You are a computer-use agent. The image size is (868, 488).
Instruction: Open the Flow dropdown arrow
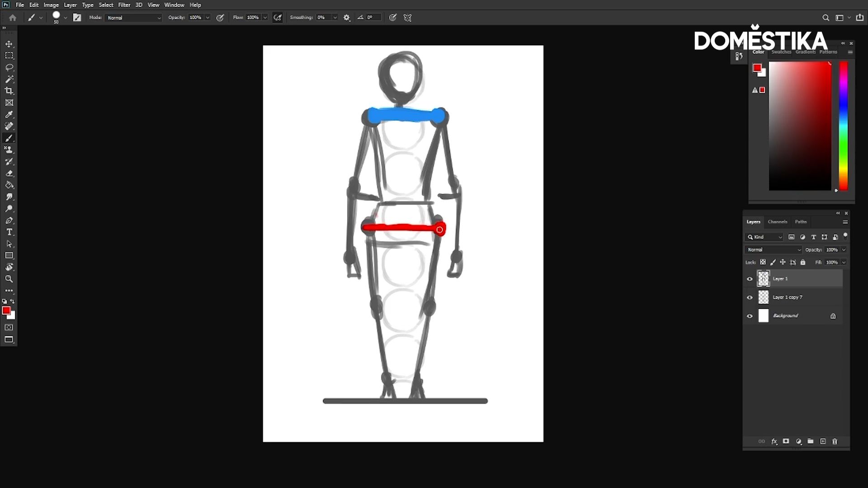[265, 18]
